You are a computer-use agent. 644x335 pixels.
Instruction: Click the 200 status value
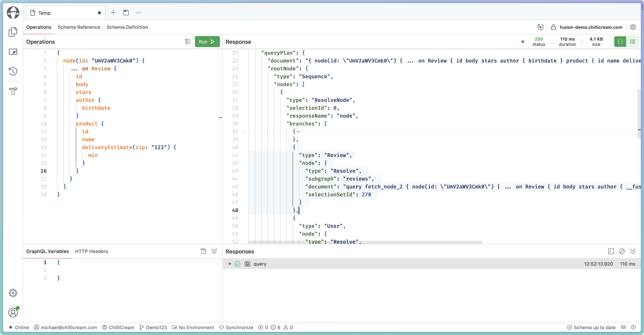pos(539,39)
